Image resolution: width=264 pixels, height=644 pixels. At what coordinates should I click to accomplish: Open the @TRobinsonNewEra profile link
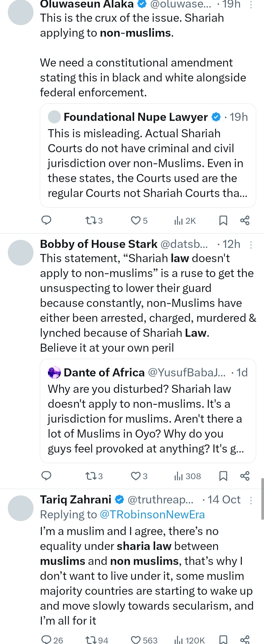[x=152, y=515]
